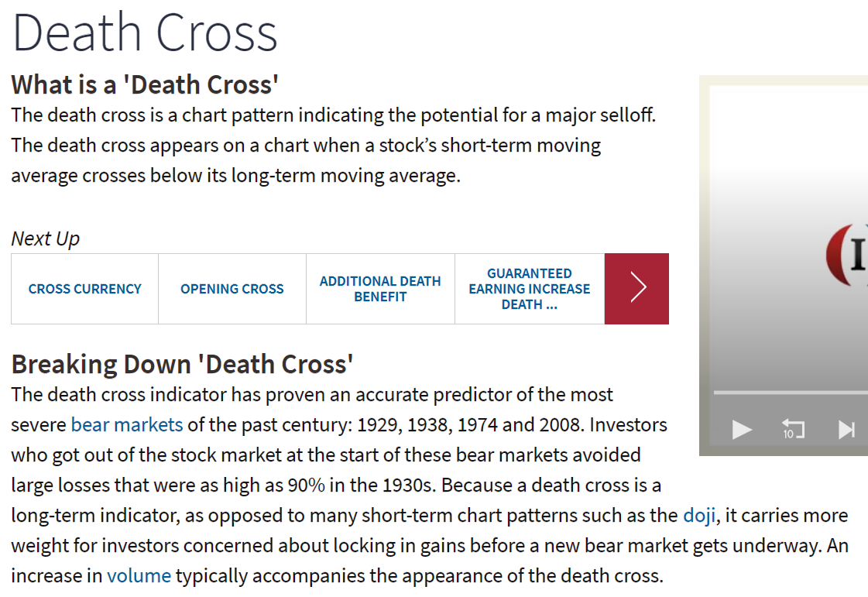Click the "What is a 'Death Cross'" heading
The image size is (868, 597).
pos(145,84)
